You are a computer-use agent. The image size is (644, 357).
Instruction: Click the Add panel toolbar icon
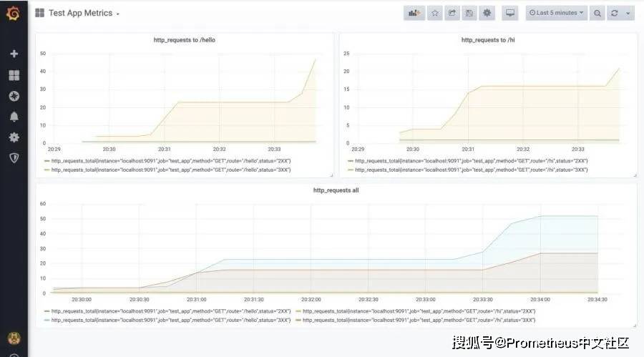coord(414,13)
